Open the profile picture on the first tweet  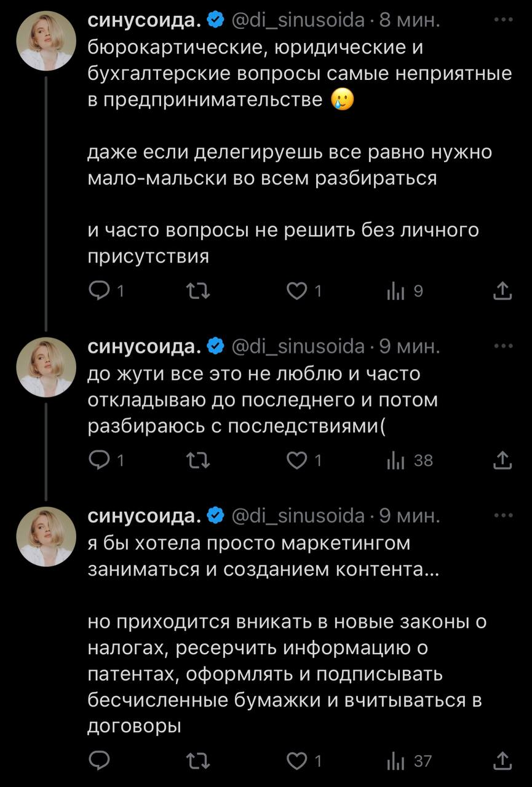(46, 41)
